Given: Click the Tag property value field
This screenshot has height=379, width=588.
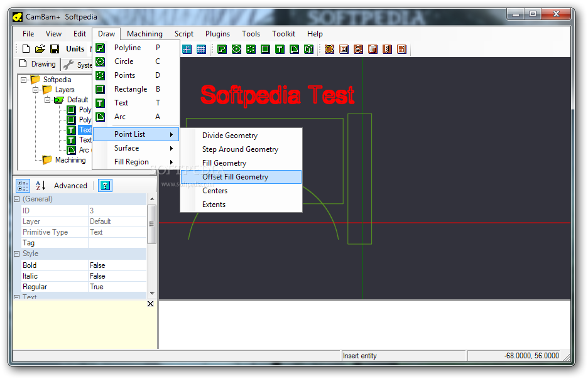Looking at the screenshot, I should coord(117,243).
